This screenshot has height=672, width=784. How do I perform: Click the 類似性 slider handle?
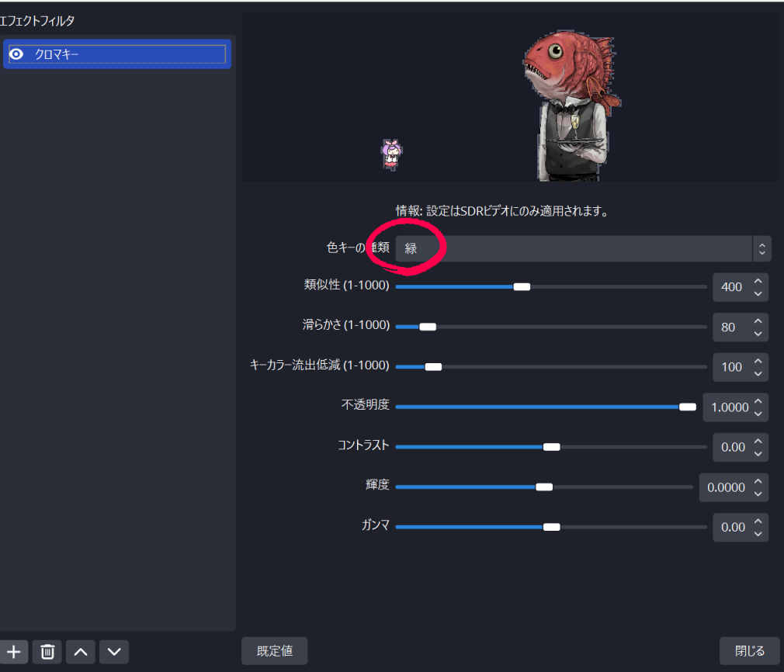pyautogui.click(x=522, y=286)
